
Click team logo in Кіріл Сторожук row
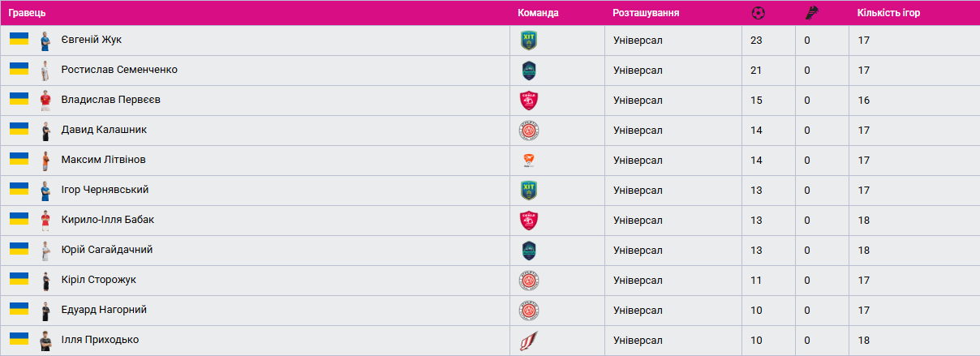pos(529,281)
